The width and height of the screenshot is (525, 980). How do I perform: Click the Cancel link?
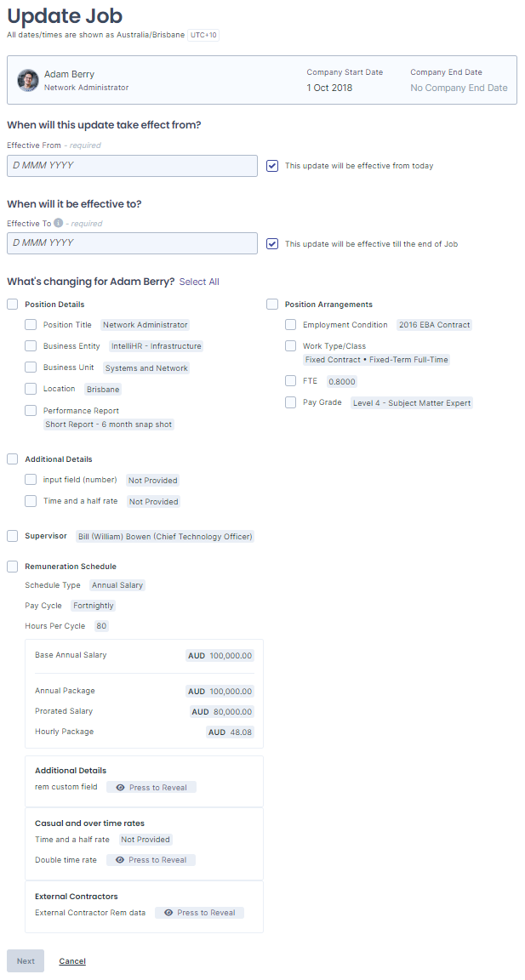tap(72, 961)
